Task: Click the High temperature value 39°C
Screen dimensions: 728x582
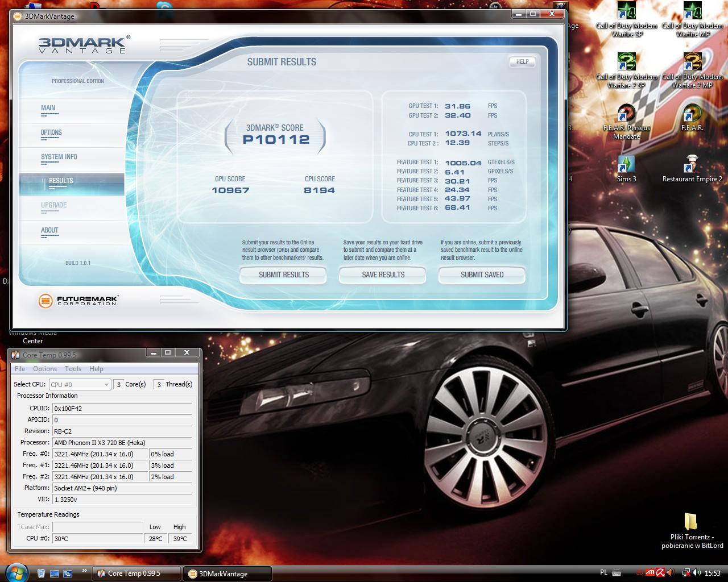Action: 180,539
